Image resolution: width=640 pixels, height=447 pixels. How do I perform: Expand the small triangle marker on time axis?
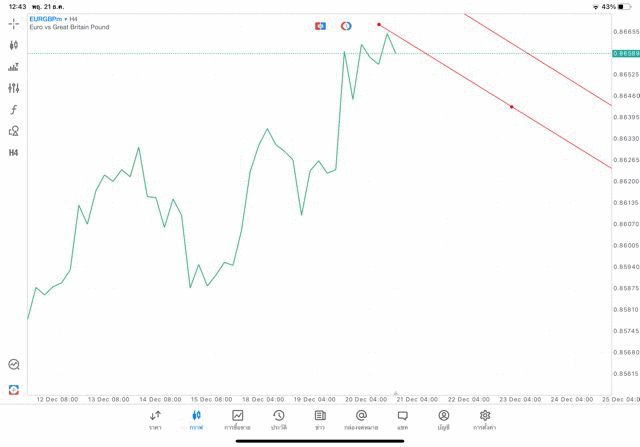[x=396, y=393]
